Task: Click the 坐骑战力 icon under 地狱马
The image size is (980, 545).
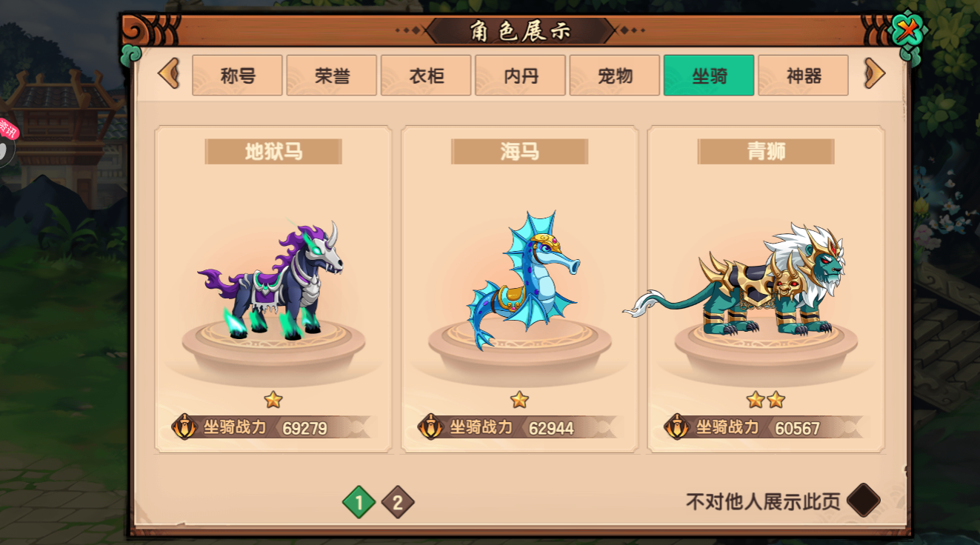Action: tap(184, 427)
